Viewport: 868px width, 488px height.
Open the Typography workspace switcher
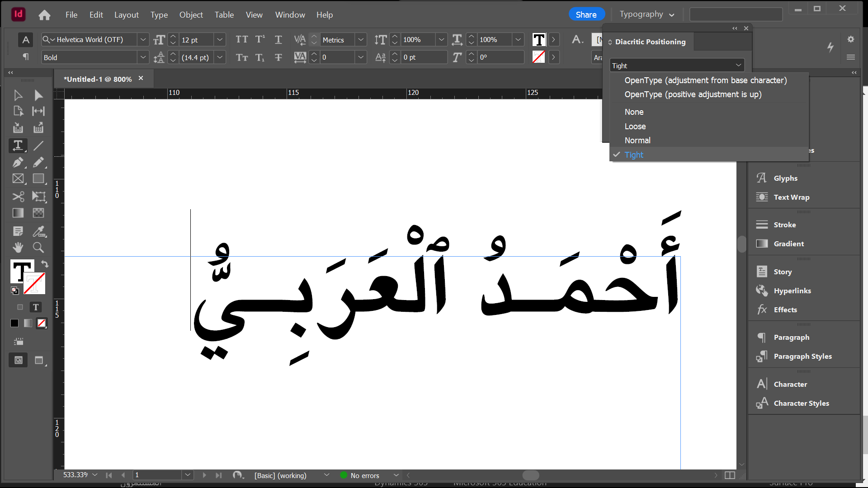coord(646,14)
